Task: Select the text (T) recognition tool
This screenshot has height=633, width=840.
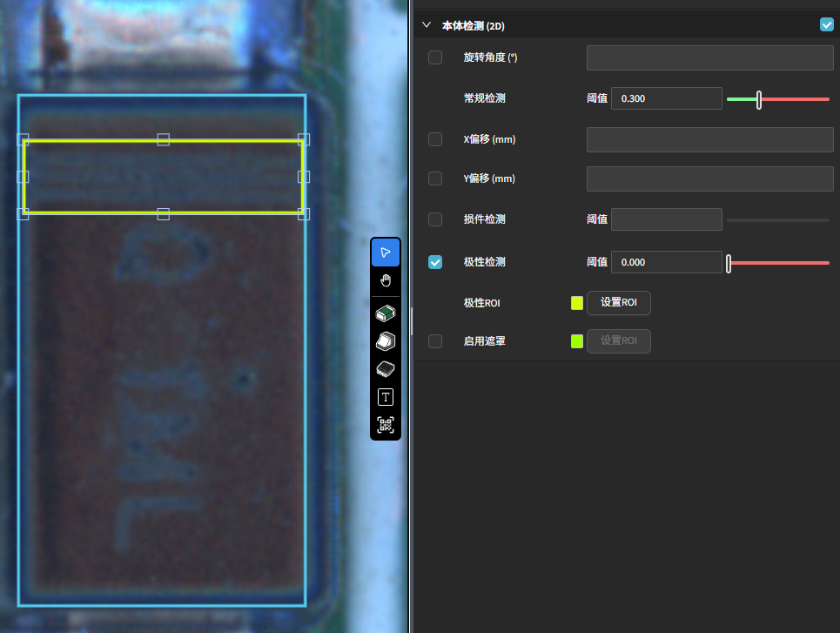Action: (386, 397)
